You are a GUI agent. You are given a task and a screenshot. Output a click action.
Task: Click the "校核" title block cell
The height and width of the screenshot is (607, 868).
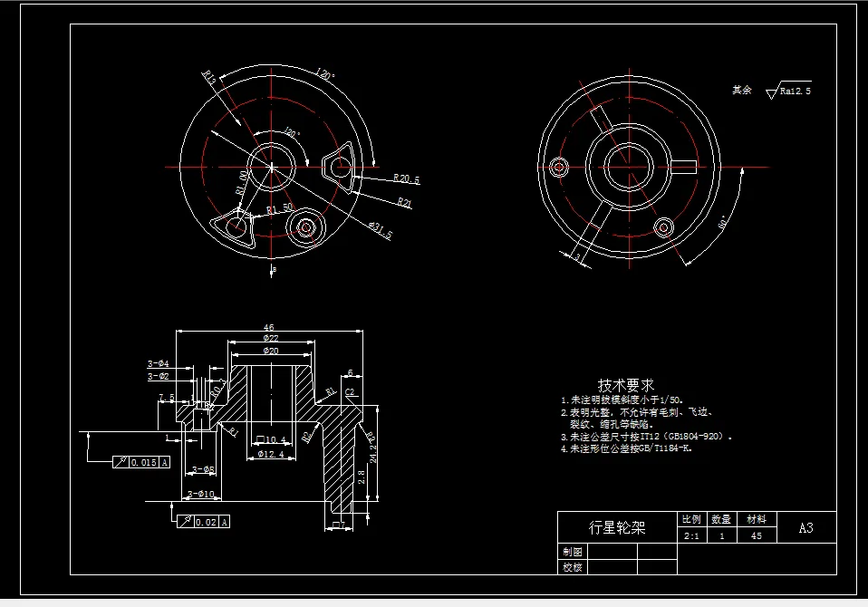click(x=573, y=567)
